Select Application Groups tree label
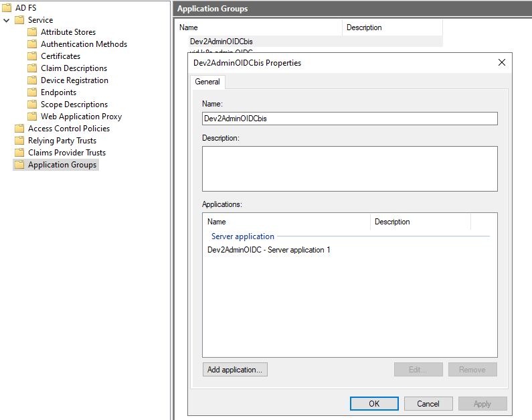Screen dimensions: 532x420 [62, 164]
